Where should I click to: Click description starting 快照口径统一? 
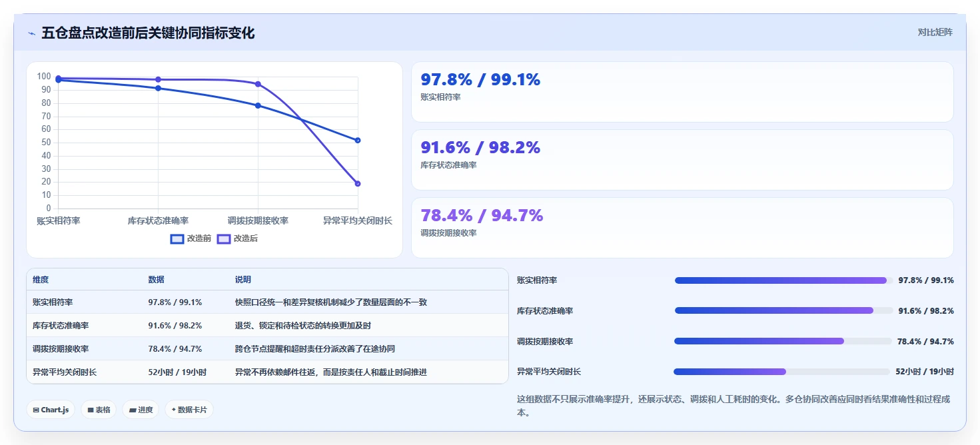pyautogui.click(x=331, y=302)
